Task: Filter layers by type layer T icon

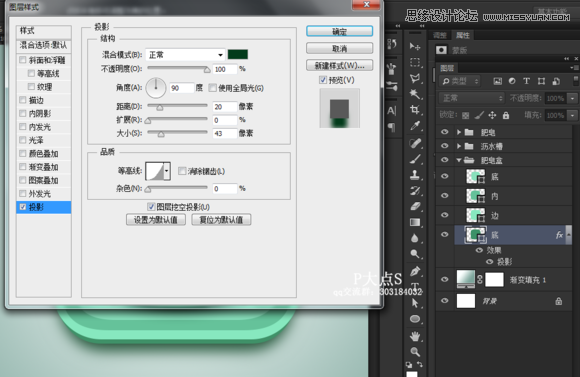Action: pos(526,81)
